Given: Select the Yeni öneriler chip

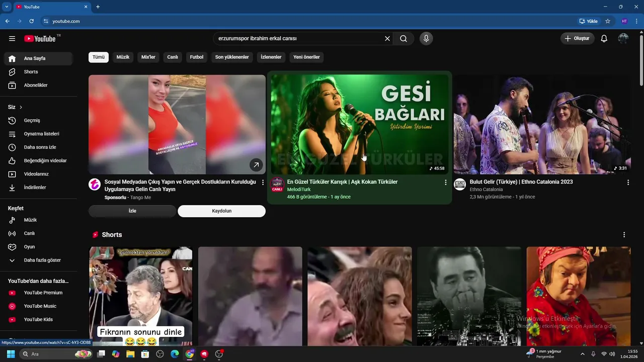Looking at the screenshot, I should click(x=306, y=57).
